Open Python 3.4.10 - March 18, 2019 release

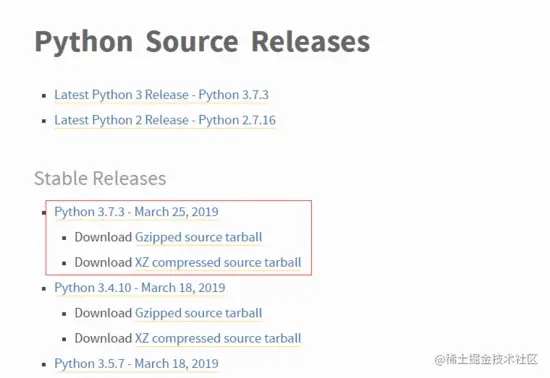pos(140,288)
